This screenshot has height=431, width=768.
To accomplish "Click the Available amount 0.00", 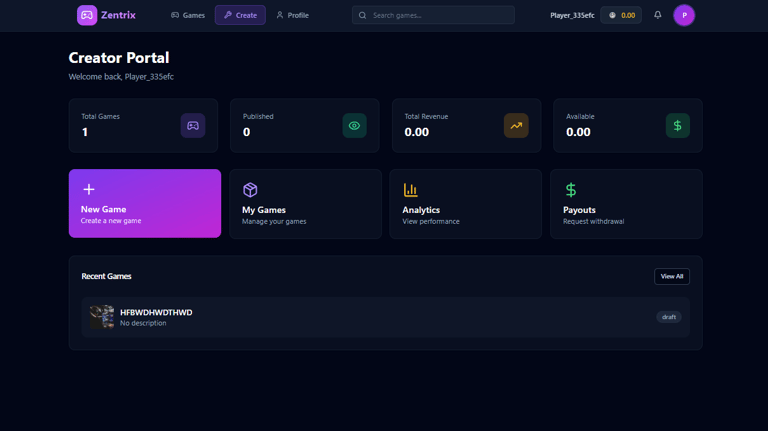I will pyautogui.click(x=578, y=132).
